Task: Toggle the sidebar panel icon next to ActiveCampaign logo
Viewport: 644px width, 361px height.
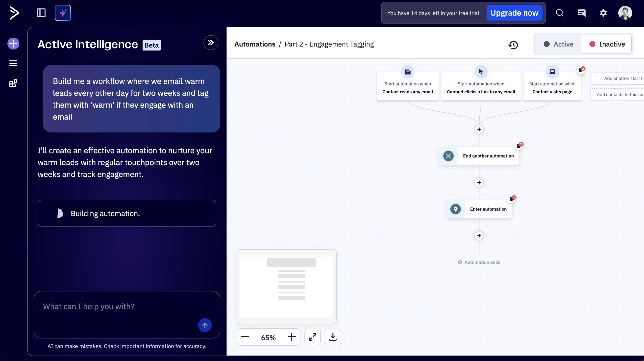Action: point(41,13)
